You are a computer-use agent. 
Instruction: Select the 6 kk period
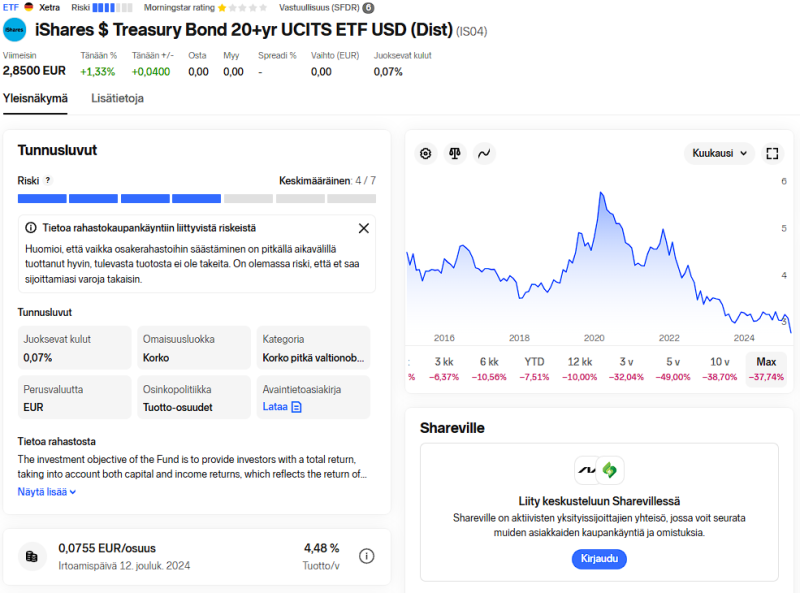489,369
